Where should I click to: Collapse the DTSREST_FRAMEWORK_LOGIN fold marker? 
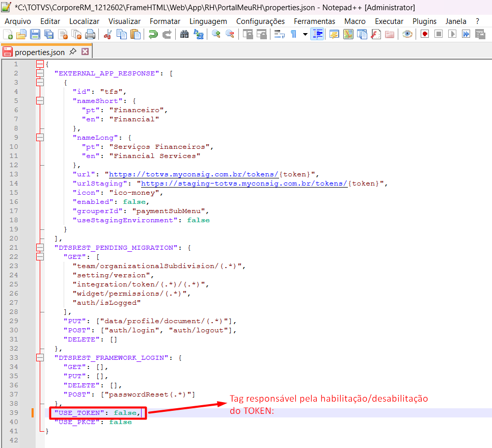(x=40, y=358)
